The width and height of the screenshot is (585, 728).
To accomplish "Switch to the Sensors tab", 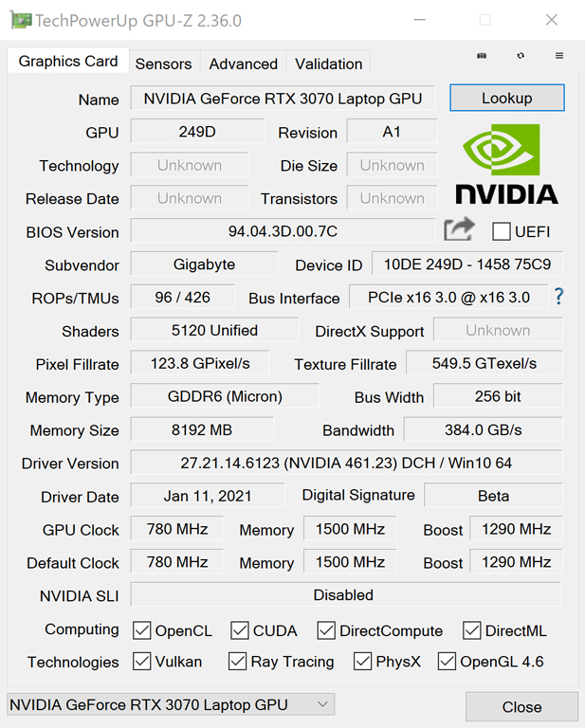I will click(163, 64).
